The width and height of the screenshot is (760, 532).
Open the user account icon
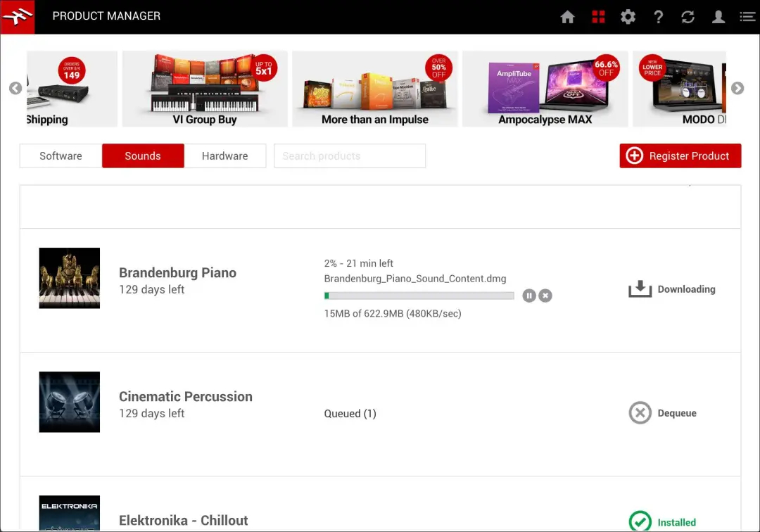tap(718, 17)
